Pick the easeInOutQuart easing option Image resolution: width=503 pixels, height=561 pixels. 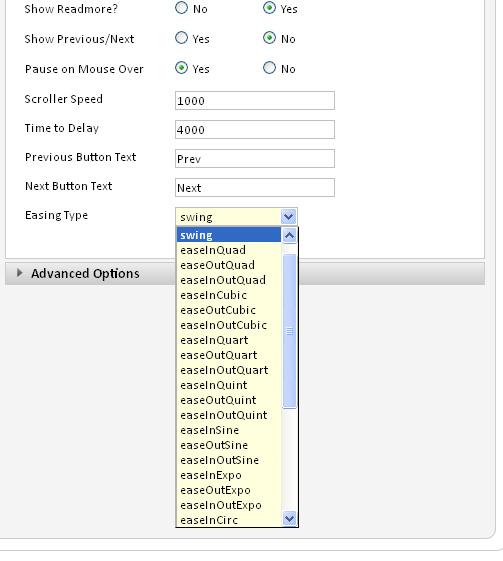point(229,370)
